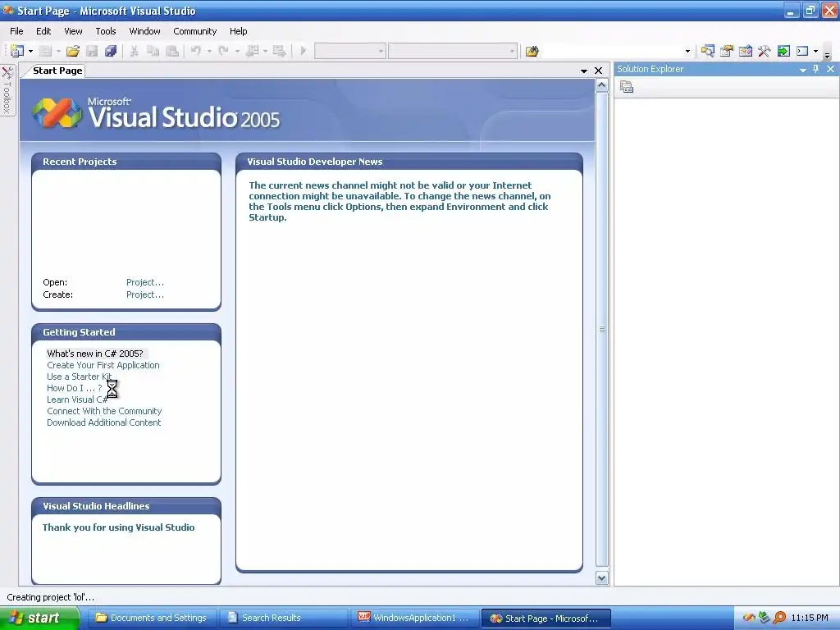Click the Create Project link

(145, 294)
